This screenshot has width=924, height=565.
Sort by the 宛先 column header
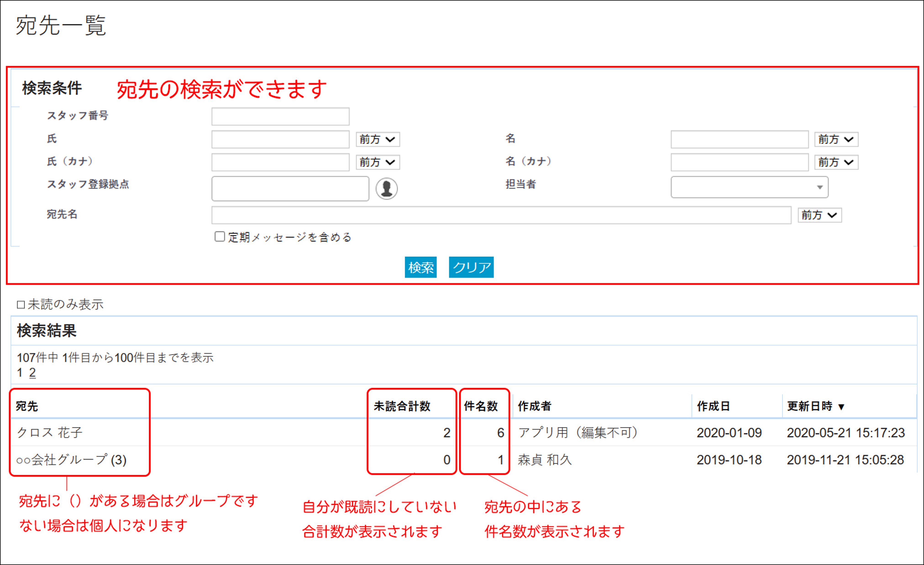coord(27,406)
